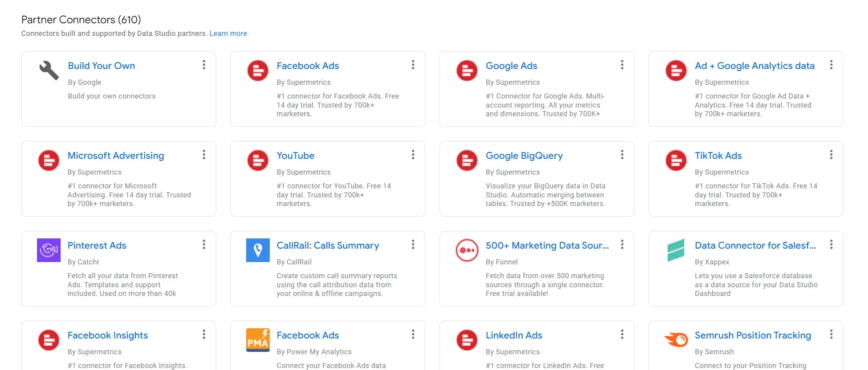Click Supermetrics logo on Microsoft Advertising card
868x370 pixels.
pos(49,160)
